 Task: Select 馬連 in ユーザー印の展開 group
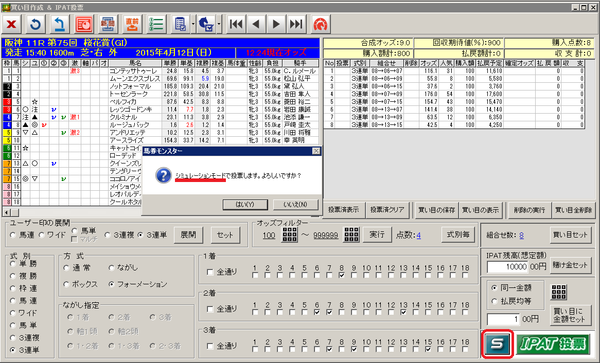click(13, 235)
